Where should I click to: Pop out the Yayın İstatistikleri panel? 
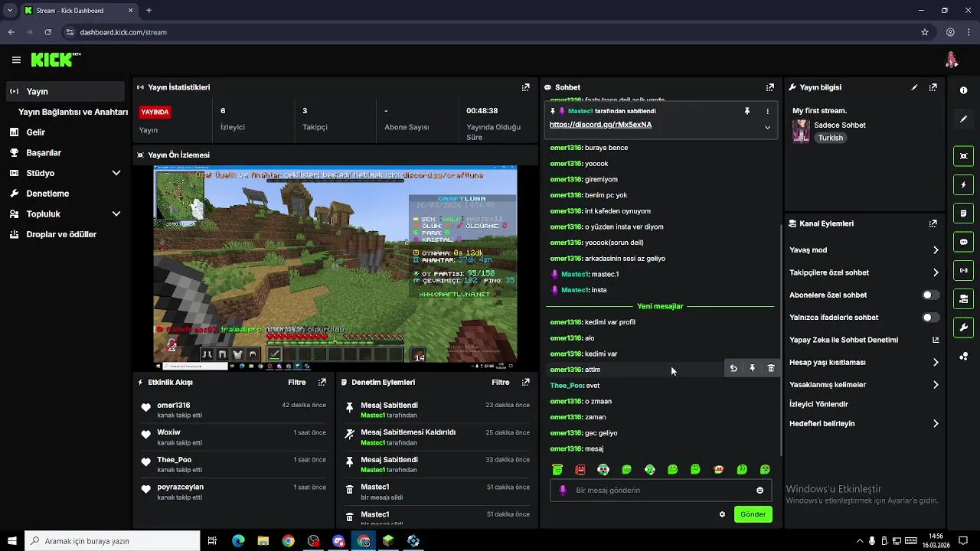tap(525, 87)
